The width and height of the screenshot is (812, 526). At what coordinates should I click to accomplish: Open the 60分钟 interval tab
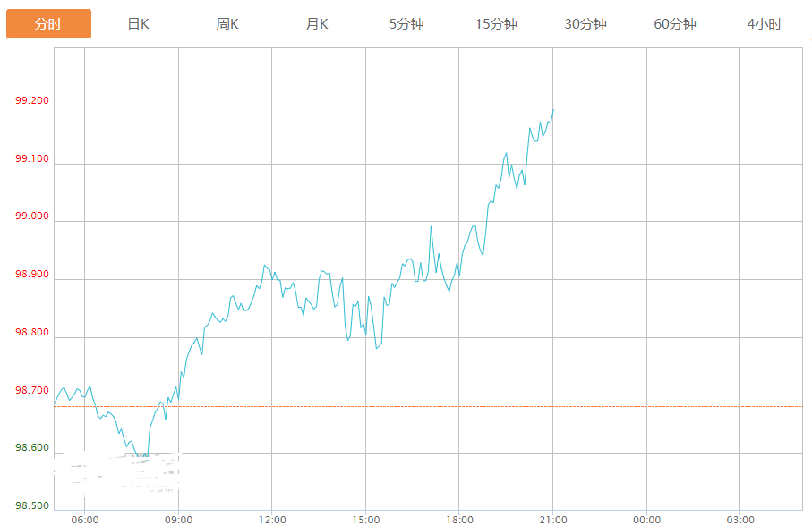pyautogui.click(x=675, y=24)
